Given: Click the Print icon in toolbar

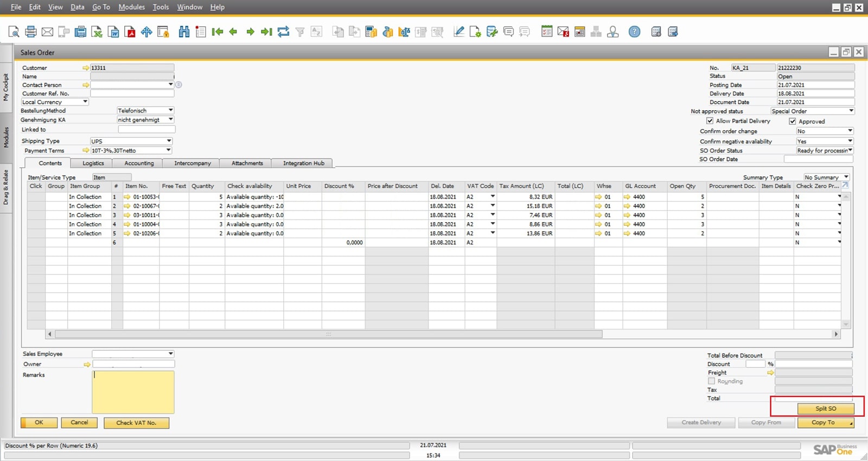Looking at the screenshot, I should pyautogui.click(x=31, y=32).
